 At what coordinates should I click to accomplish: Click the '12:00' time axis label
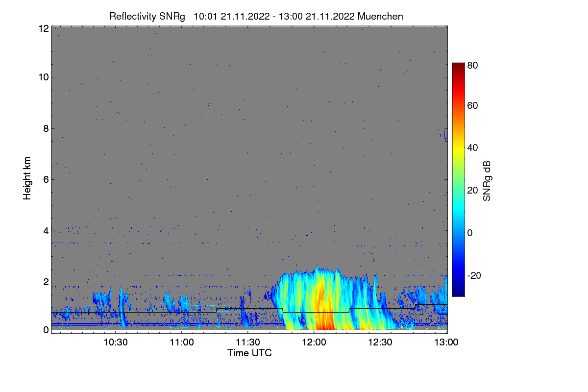coord(314,342)
